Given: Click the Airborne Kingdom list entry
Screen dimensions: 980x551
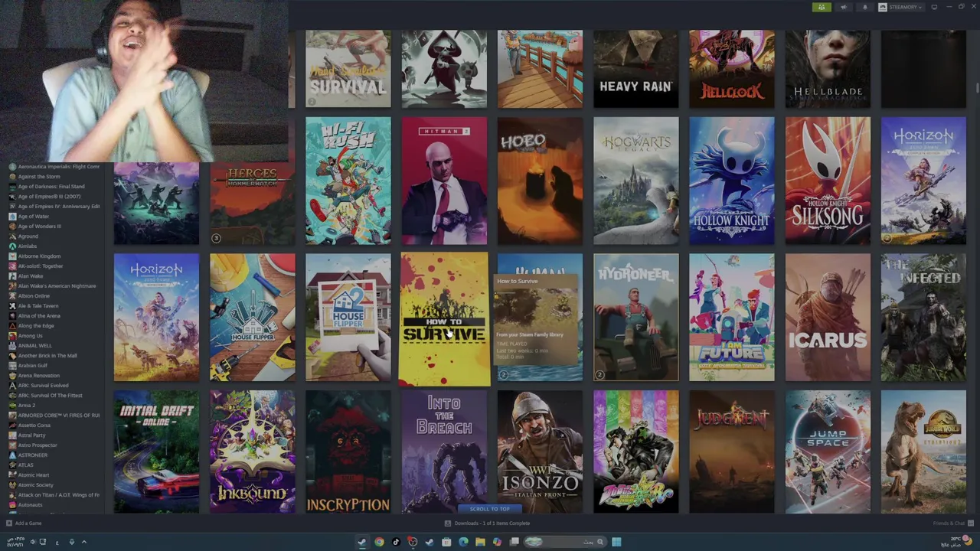Looking at the screenshot, I should (39, 256).
